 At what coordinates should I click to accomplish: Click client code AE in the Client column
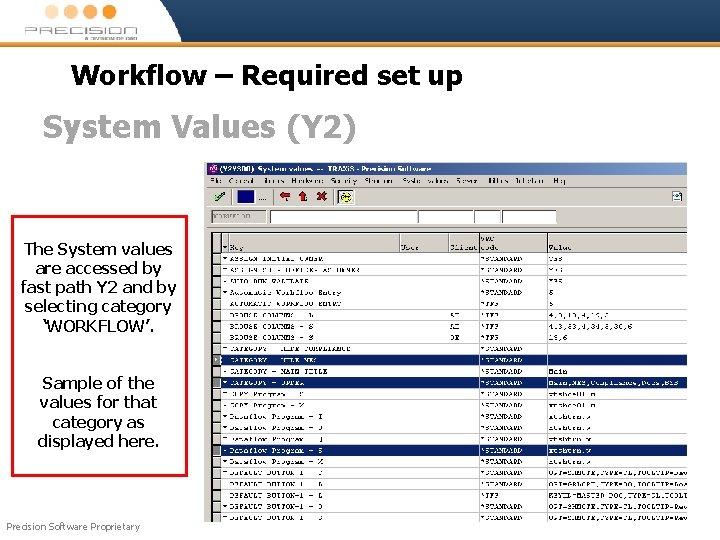point(455,326)
